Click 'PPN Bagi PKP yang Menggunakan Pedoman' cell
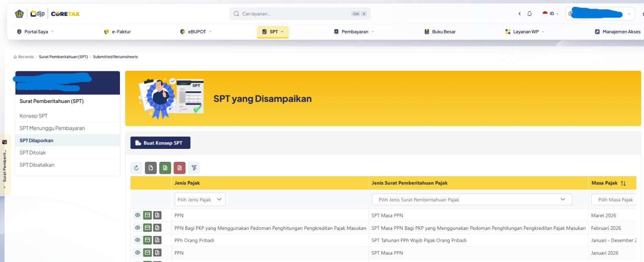The height and width of the screenshot is (262, 644). 270,228
